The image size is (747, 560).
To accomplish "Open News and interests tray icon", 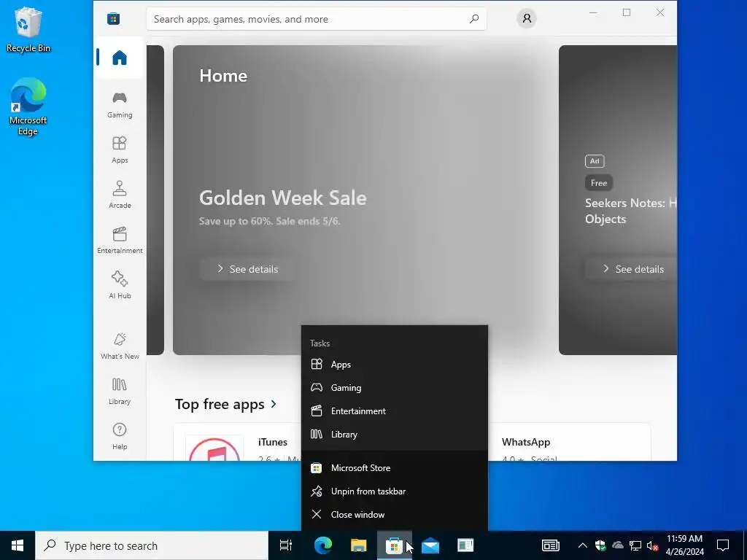I will point(550,545).
